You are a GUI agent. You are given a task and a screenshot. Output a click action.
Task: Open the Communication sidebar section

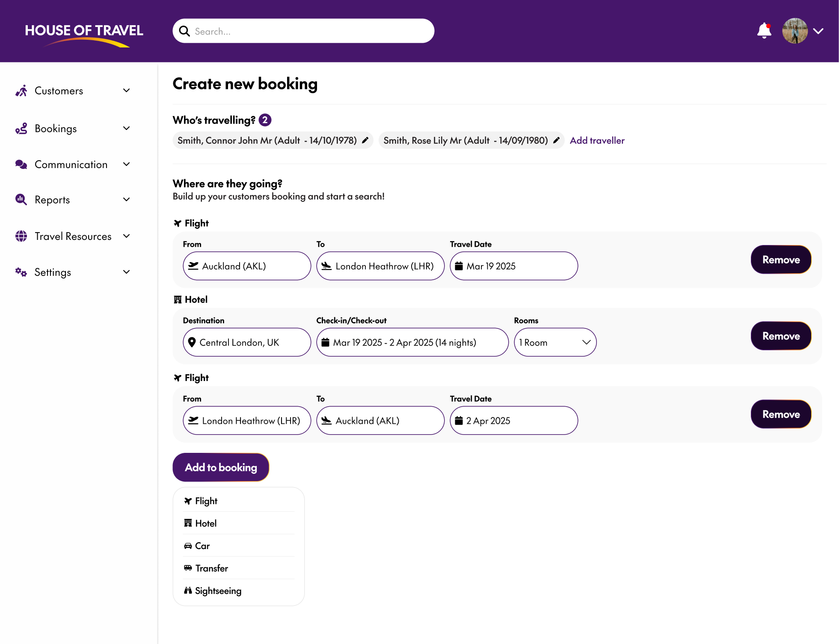pos(73,164)
